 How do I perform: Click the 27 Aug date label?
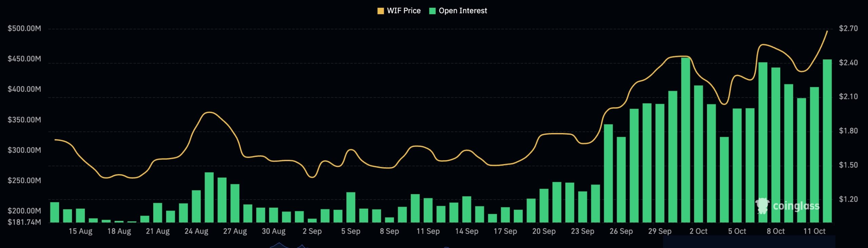click(235, 231)
